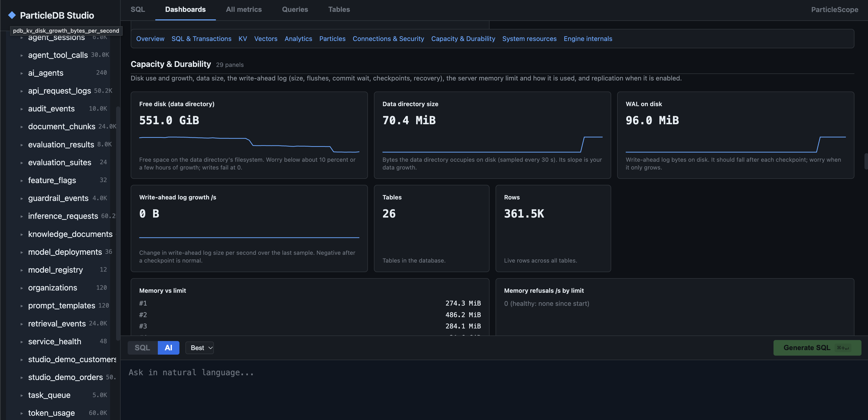This screenshot has width=868, height=420.
Task: Click the 551.0 GiB free disk value
Action: point(169,120)
